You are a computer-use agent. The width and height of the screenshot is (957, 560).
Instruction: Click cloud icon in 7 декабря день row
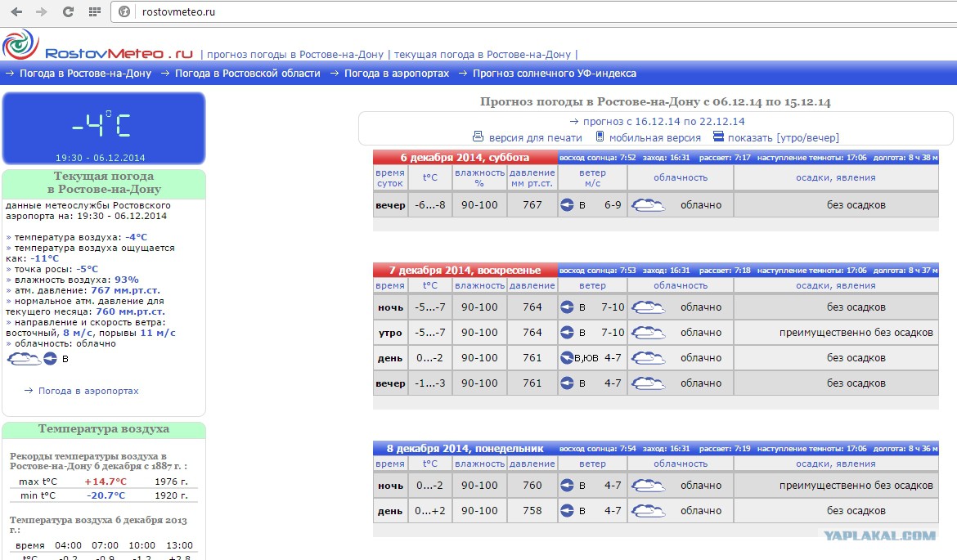coord(648,358)
